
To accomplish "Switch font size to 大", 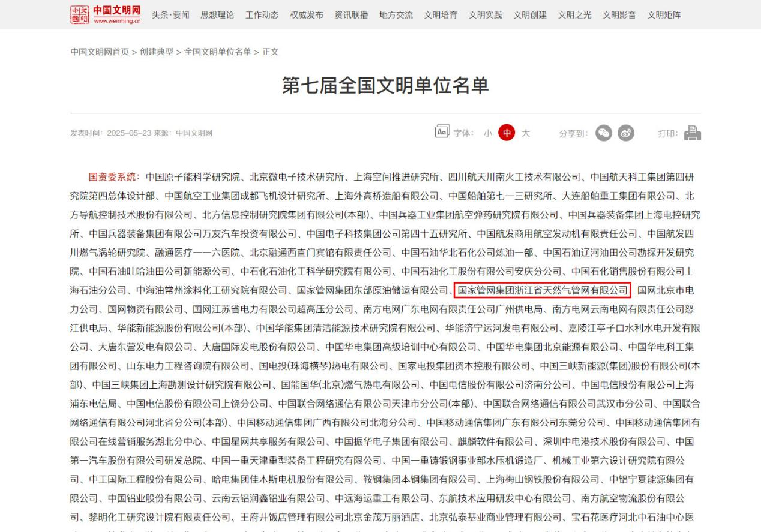I will 526,133.
